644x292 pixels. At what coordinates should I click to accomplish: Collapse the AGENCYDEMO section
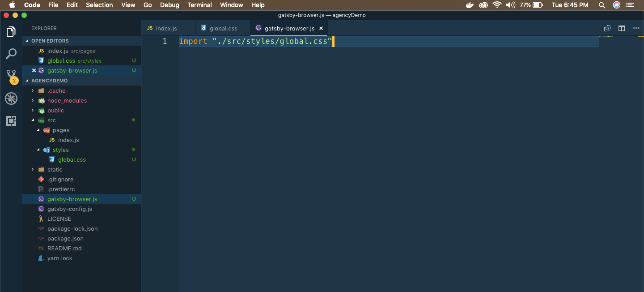tap(82, 81)
